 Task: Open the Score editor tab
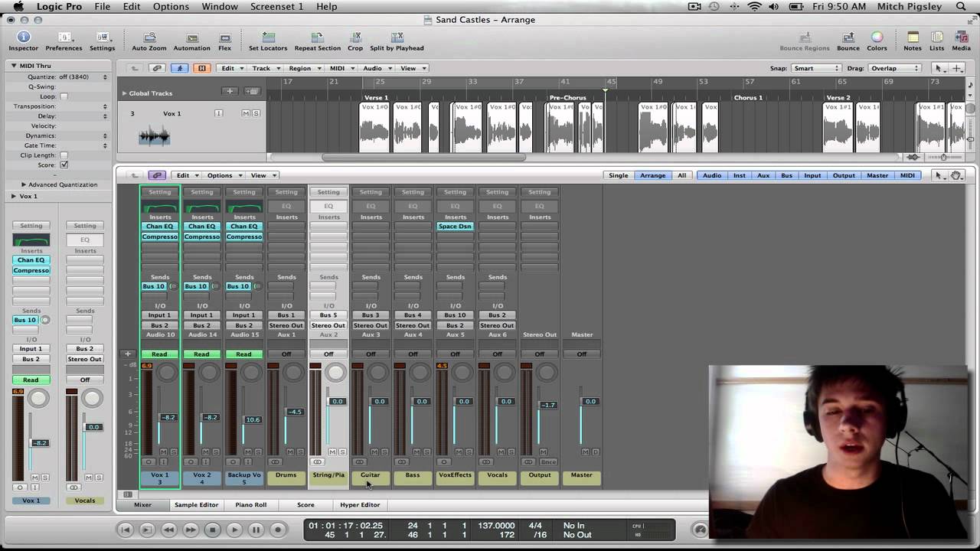[x=305, y=505]
